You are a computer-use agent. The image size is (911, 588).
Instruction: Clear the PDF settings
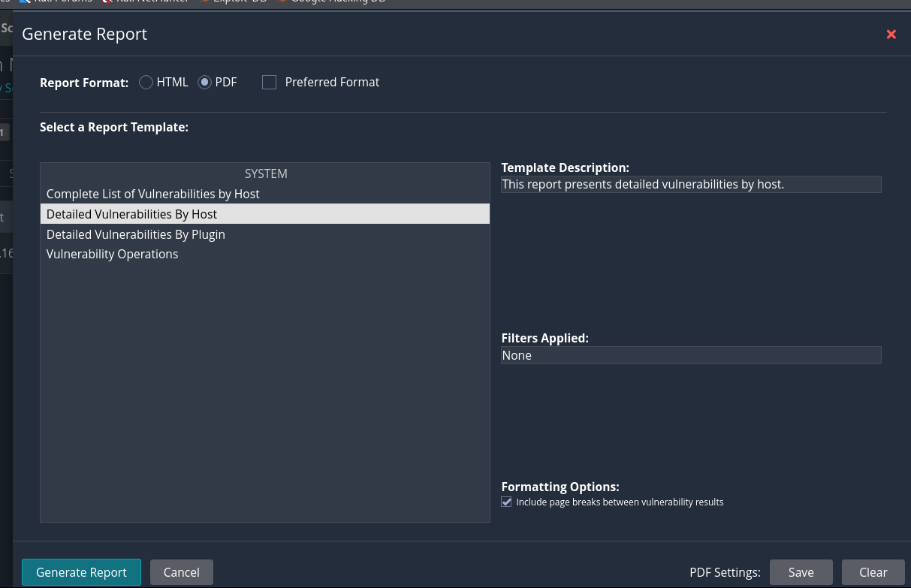(x=873, y=572)
